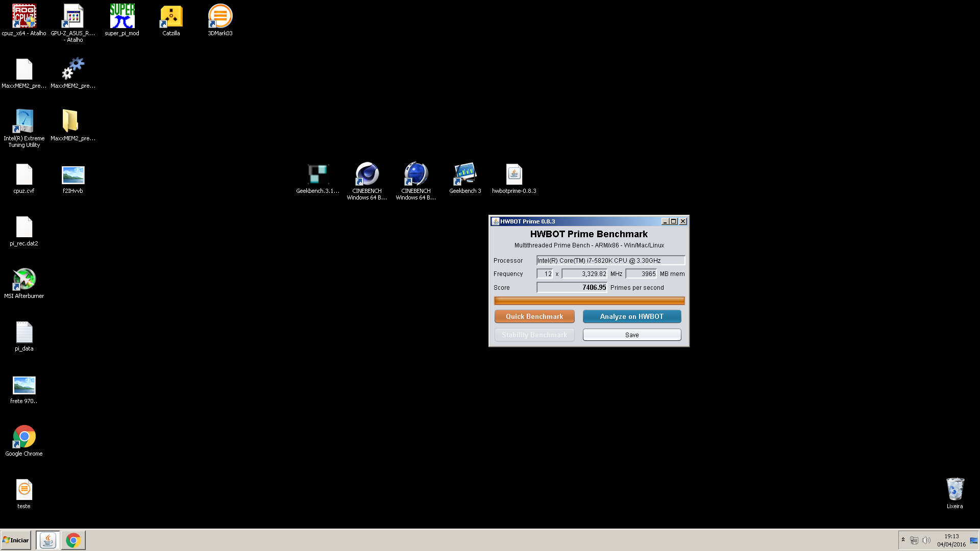Click Analyze on HWBOT button
Viewport: 980px width, 551px height.
pos(632,316)
